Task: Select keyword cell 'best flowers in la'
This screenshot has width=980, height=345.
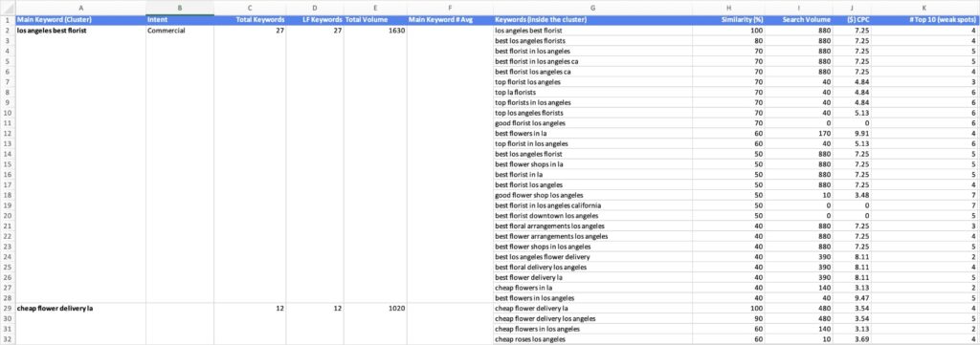Action: tap(591, 134)
